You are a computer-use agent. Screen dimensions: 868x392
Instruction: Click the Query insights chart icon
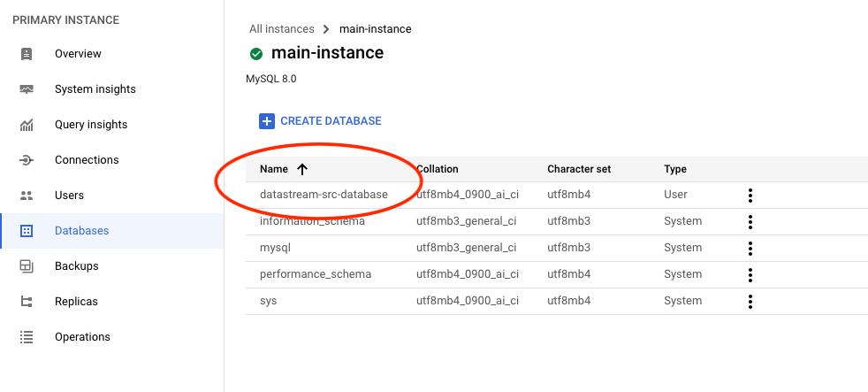coord(27,125)
